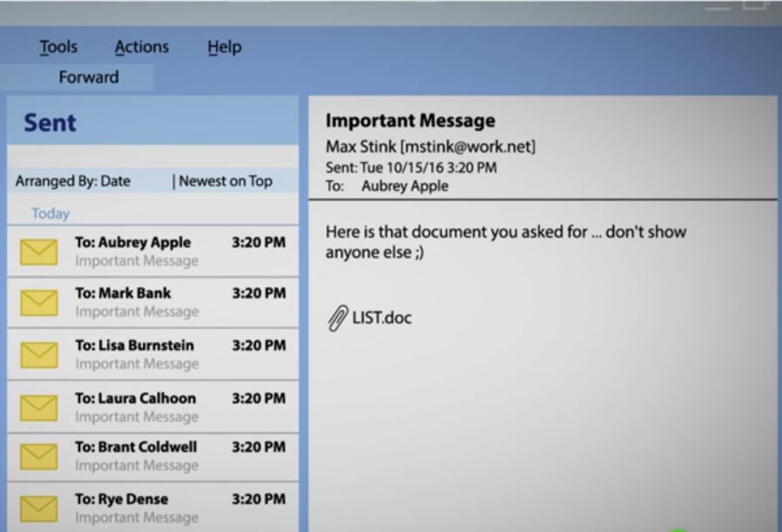This screenshot has height=532, width=782.
Task: Click envelope icon for Mark Bank email
Action: (38, 303)
